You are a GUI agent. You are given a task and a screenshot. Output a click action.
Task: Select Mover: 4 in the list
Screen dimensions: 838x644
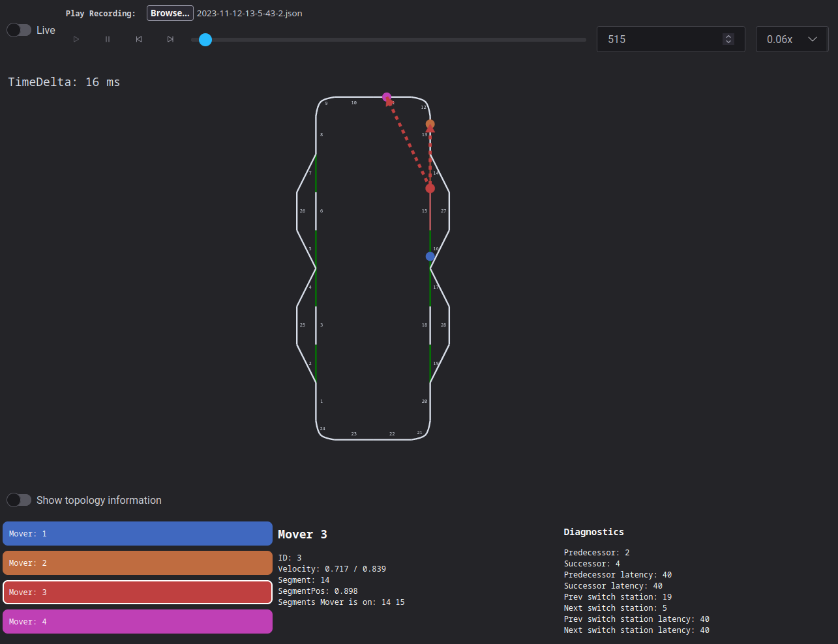[x=138, y=621]
